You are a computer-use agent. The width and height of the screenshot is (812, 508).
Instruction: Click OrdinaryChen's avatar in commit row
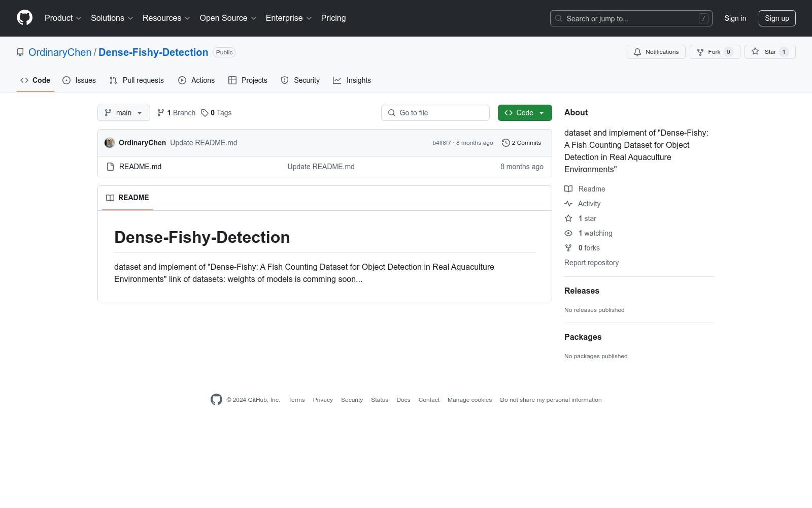pyautogui.click(x=110, y=143)
